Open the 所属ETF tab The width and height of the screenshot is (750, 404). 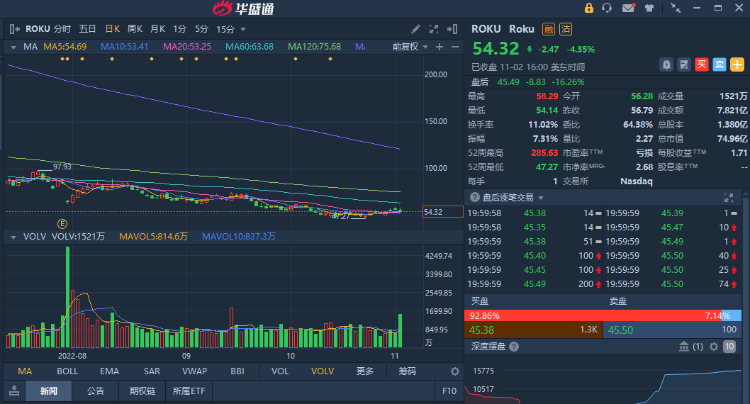pyautogui.click(x=189, y=391)
